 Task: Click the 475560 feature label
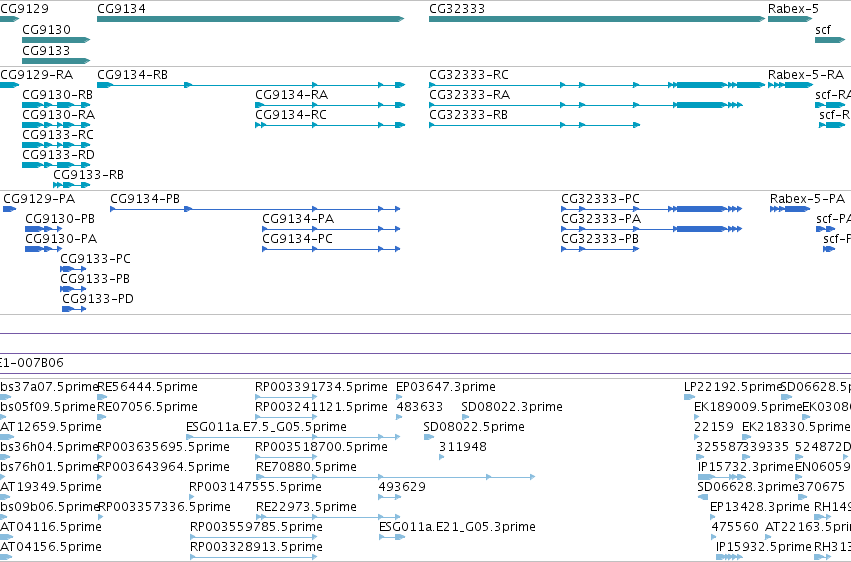735,527
